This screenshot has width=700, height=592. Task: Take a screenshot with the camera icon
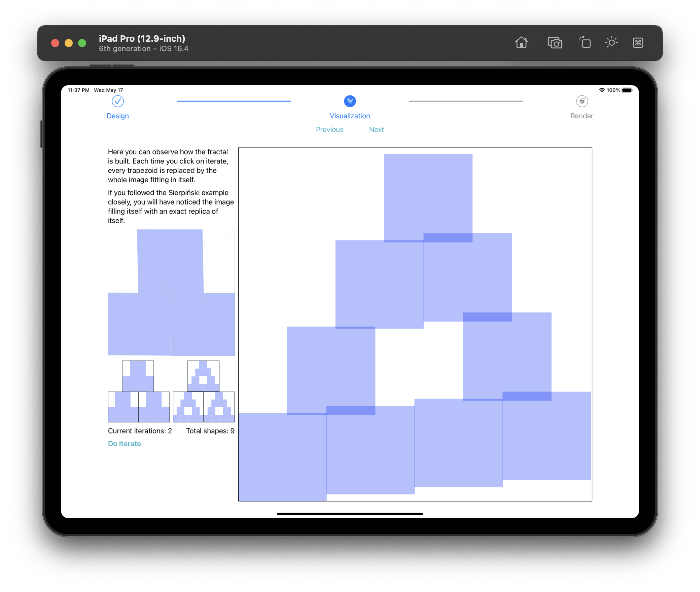[x=555, y=43]
